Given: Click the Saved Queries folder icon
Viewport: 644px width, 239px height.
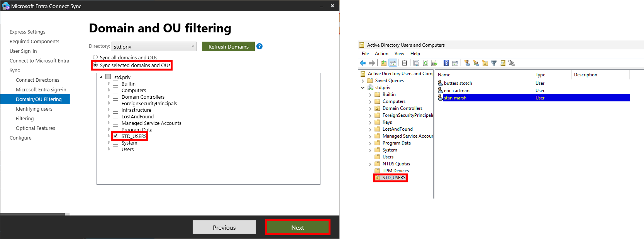Looking at the screenshot, I should pos(370,81).
